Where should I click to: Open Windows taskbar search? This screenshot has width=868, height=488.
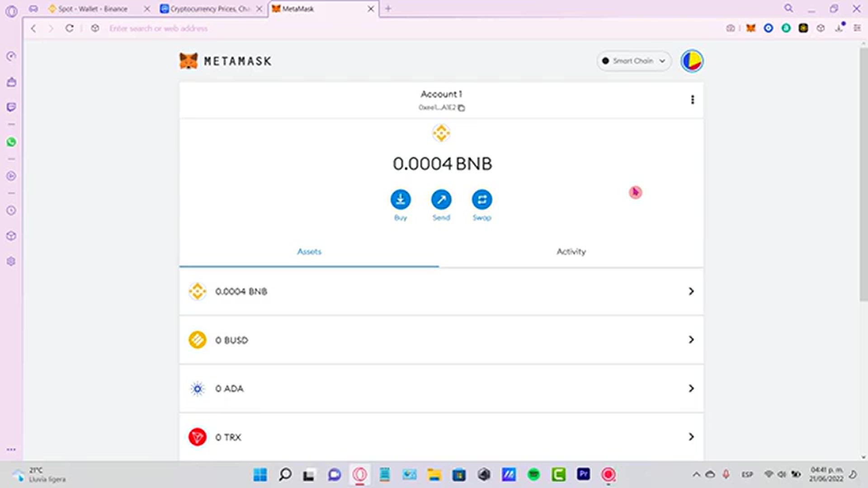pyautogui.click(x=285, y=474)
